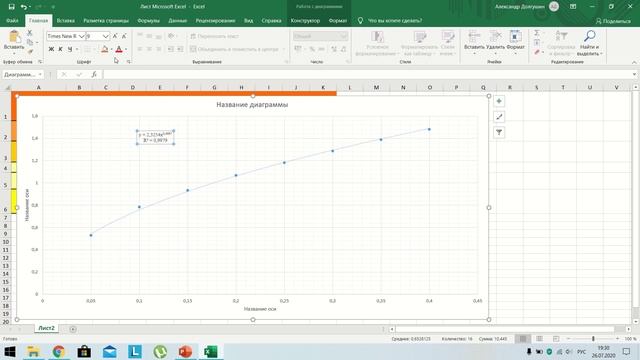Open ribbon display options icon

pos(573,7)
